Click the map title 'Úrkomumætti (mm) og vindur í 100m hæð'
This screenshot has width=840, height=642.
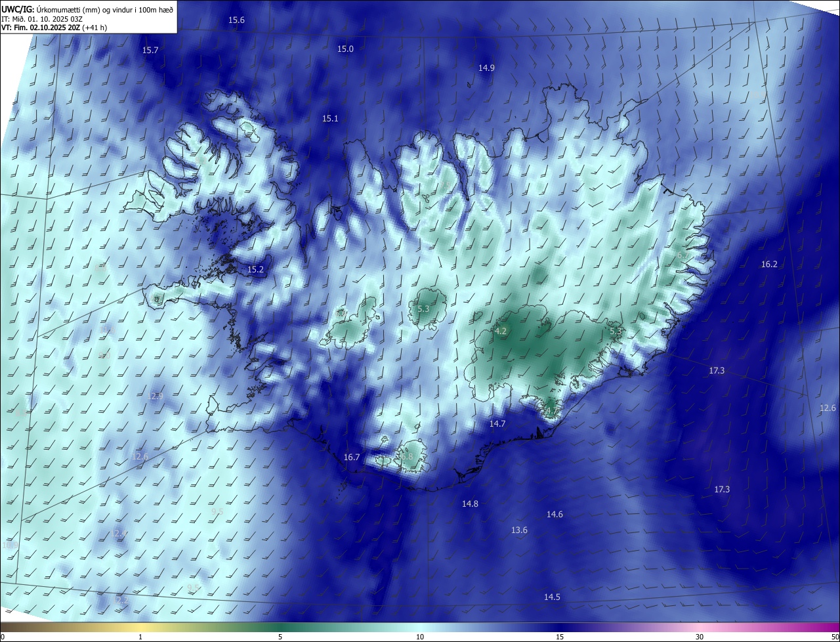click(x=104, y=9)
